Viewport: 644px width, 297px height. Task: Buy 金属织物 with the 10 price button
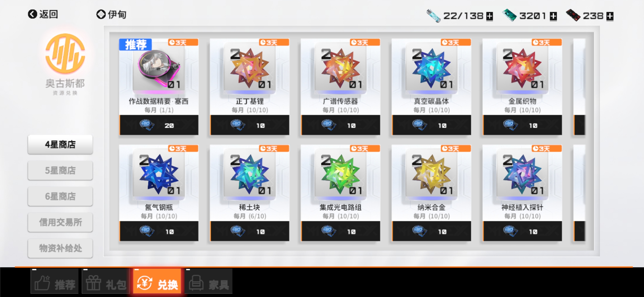click(x=522, y=125)
